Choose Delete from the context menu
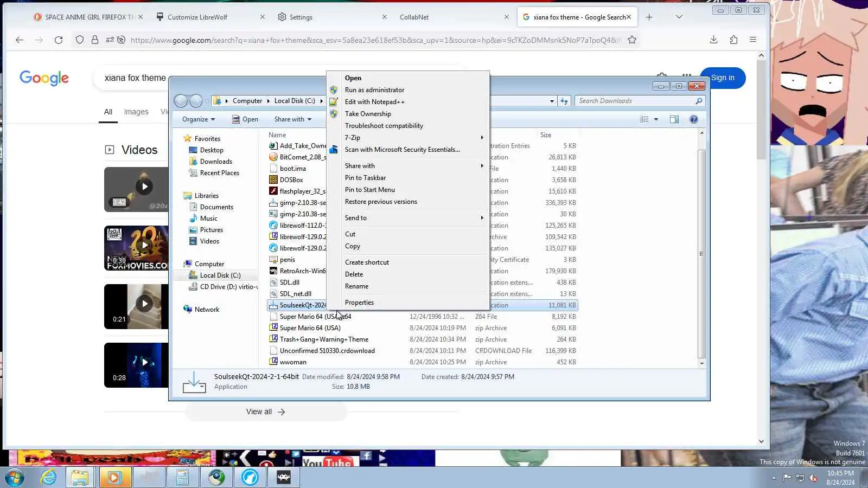The height and width of the screenshot is (488, 868). pyautogui.click(x=408, y=274)
